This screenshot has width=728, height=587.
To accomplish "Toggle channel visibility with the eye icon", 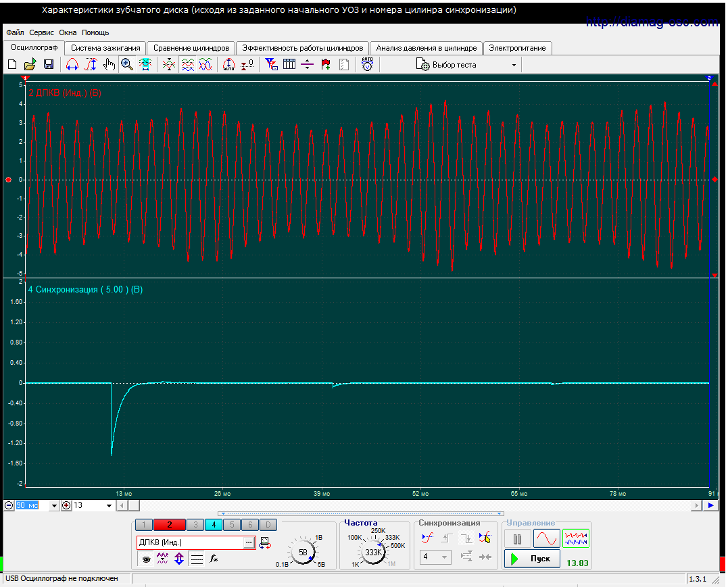I will (146, 559).
